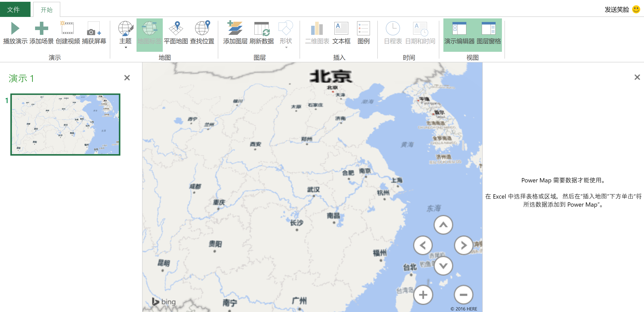This screenshot has width=644, height=312.
Task: Close the layer pane on the right
Action: tap(637, 77)
